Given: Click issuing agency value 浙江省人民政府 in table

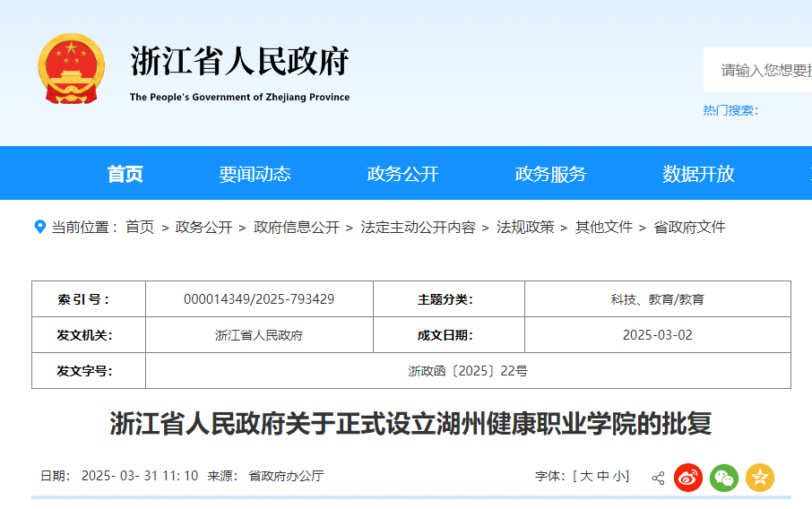Looking at the screenshot, I should click(259, 335).
